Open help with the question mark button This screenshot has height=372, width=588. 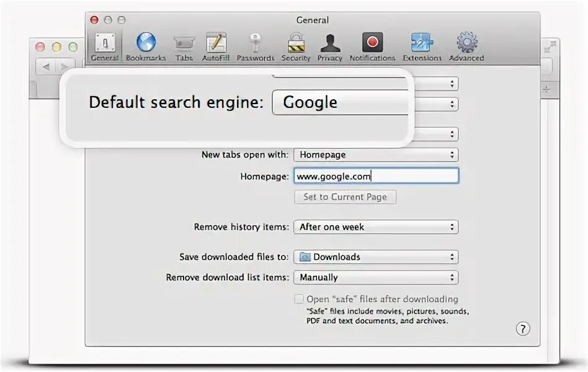(523, 329)
